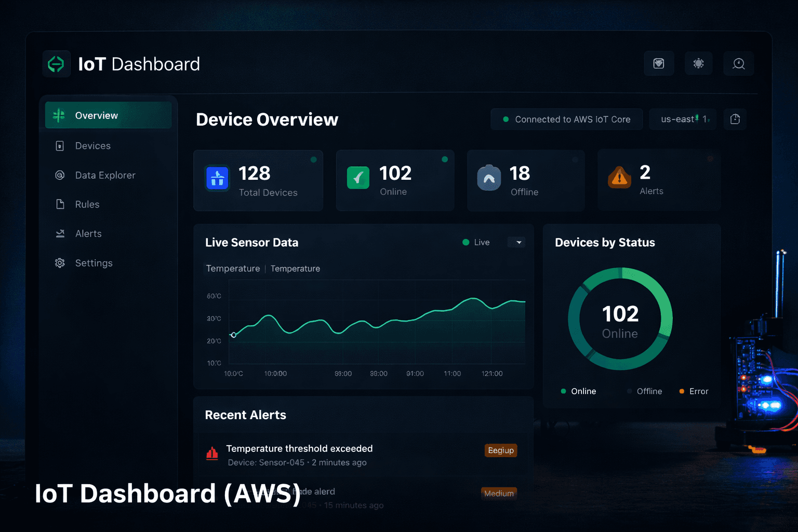Click the export document icon near region selector
The height and width of the screenshot is (532, 798).
click(735, 119)
